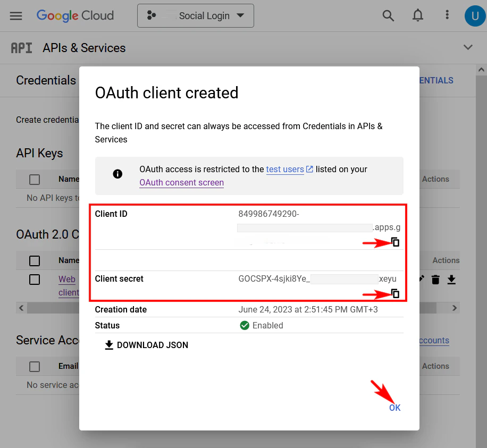The image size is (487, 448).
Task: Open the navigation hamburger menu
Action: coord(16,15)
